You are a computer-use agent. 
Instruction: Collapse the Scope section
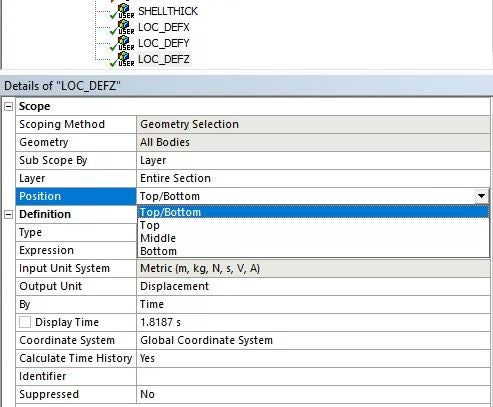click(x=8, y=106)
